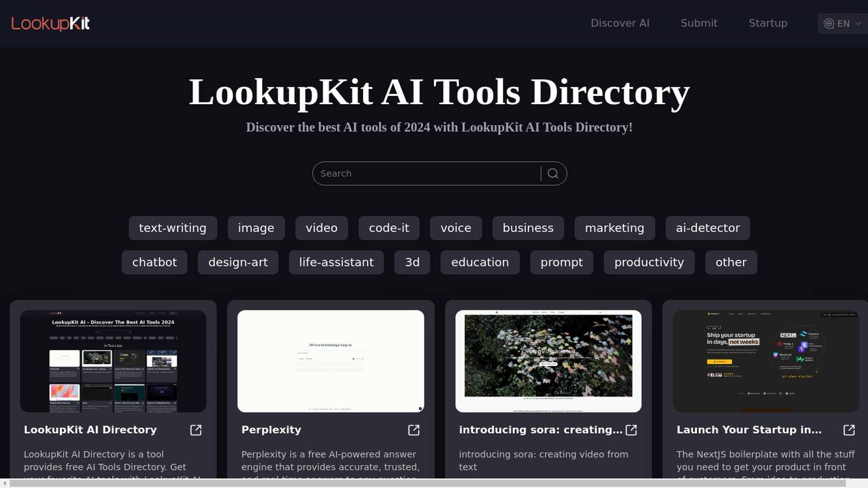This screenshot has width=868, height=488.
Task: Select the other category tag
Action: click(731, 263)
